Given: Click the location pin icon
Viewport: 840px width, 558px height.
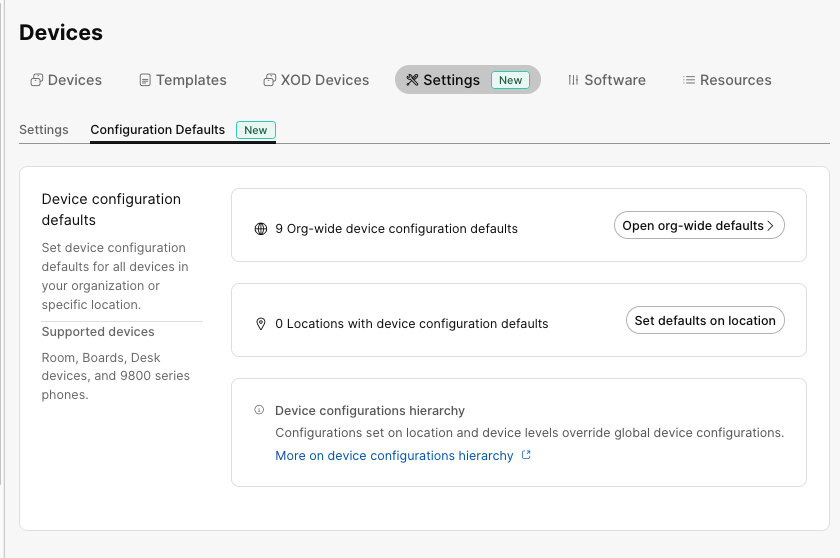Looking at the screenshot, I should coord(261,324).
